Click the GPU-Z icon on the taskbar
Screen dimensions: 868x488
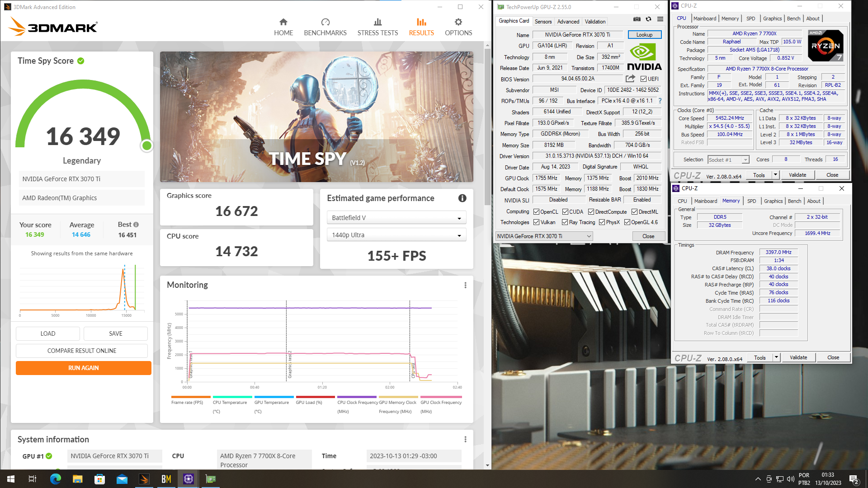pos(211,479)
